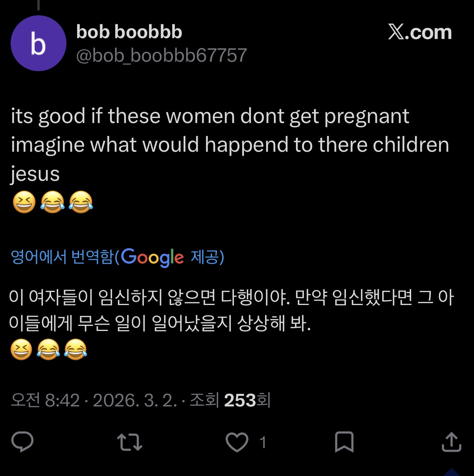Click the emojis below the Korean translation
Viewport: 474px width, 476px height.
49,349
